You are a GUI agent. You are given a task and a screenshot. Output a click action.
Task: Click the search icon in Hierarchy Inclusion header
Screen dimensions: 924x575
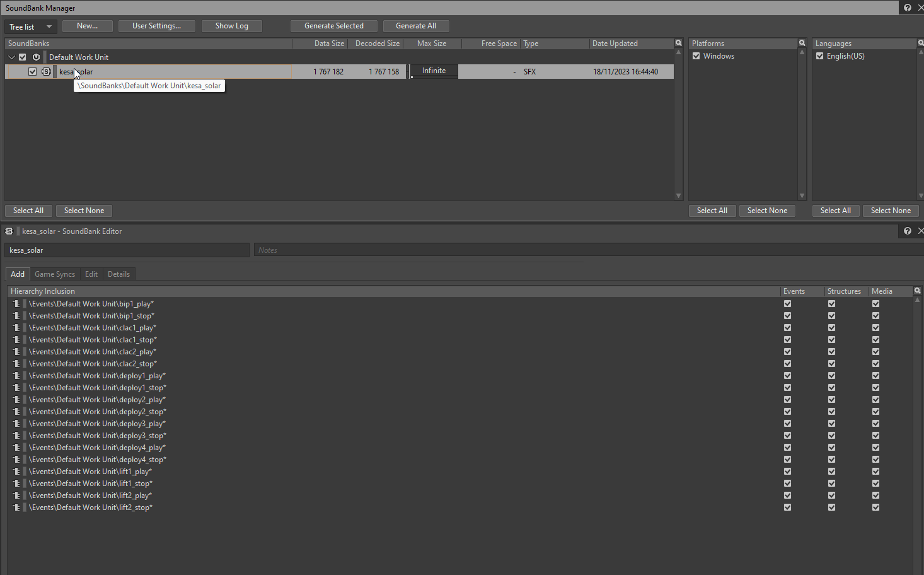click(917, 291)
